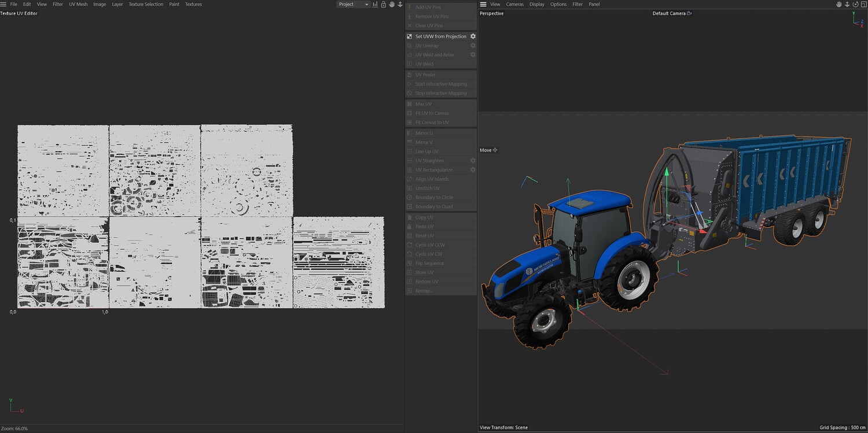
Task: Click Align UV Islands
Action: (x=441, y=179)
